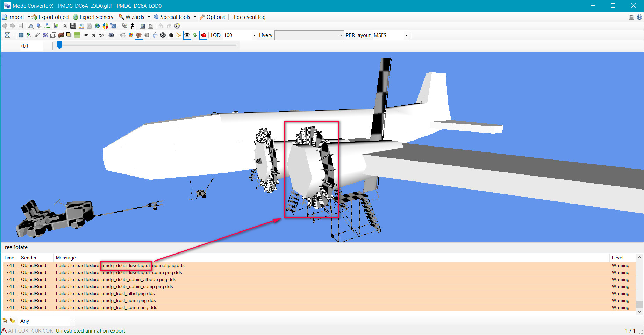644x335 pixels.
Task: Click the black airplane icon
Action: [x=93, y=35]
